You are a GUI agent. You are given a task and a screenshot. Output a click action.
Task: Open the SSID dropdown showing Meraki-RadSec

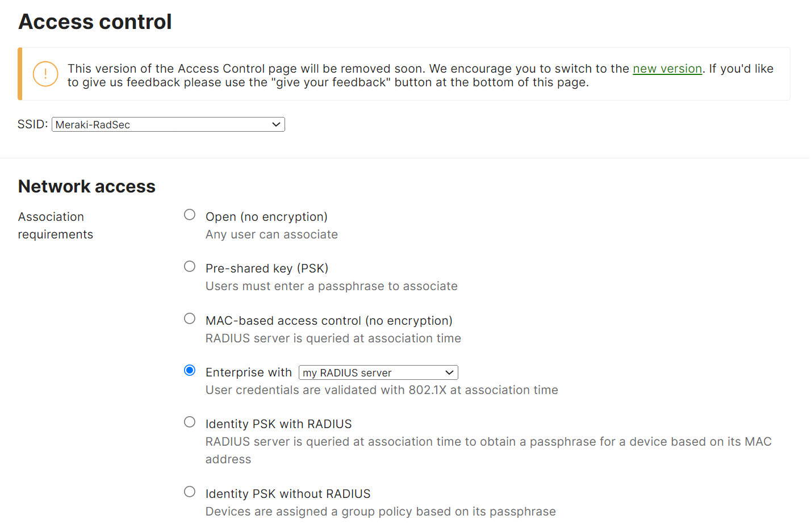[168, 124]
